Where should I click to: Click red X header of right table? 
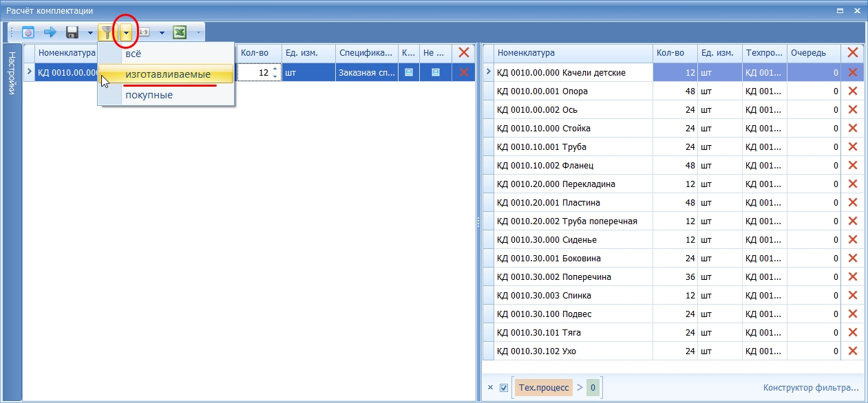[x=852, y=53]
